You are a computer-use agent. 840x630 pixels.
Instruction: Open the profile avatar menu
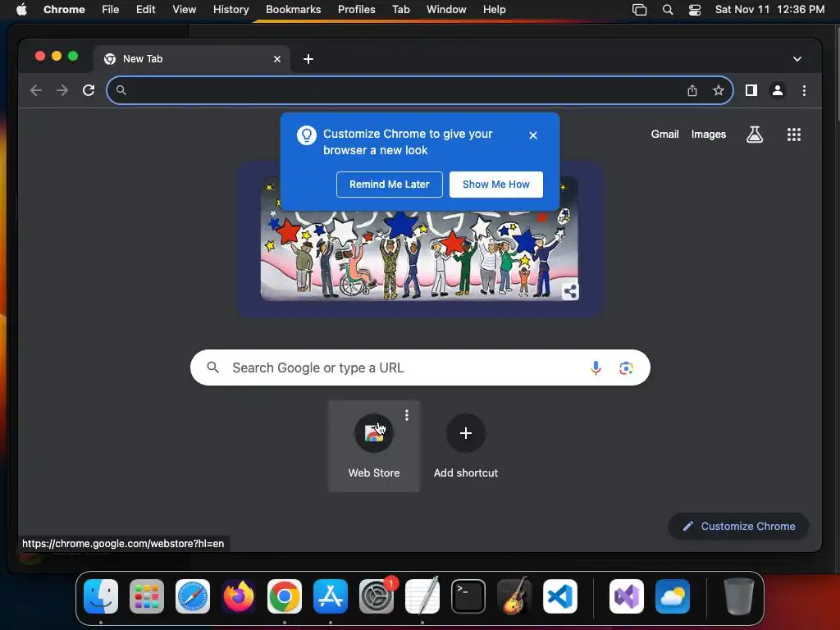[778, 90]
